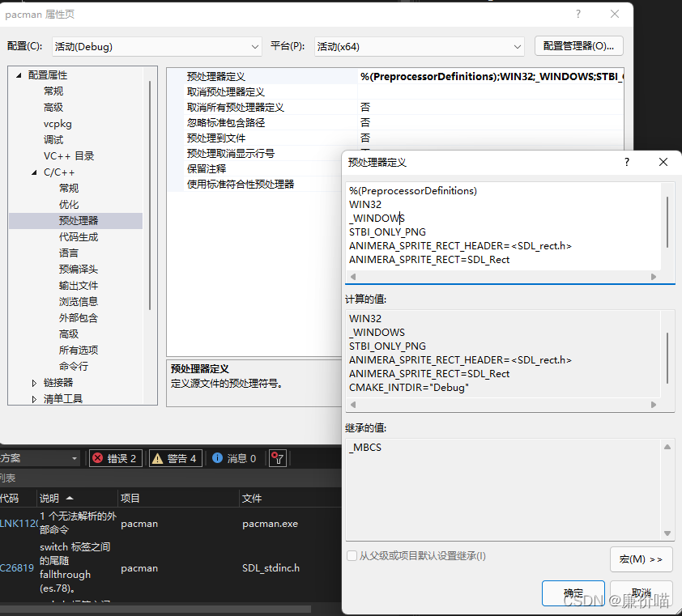Select VC++ 目录 in the property tree
The image size is (682, 616).
point(69,156)
